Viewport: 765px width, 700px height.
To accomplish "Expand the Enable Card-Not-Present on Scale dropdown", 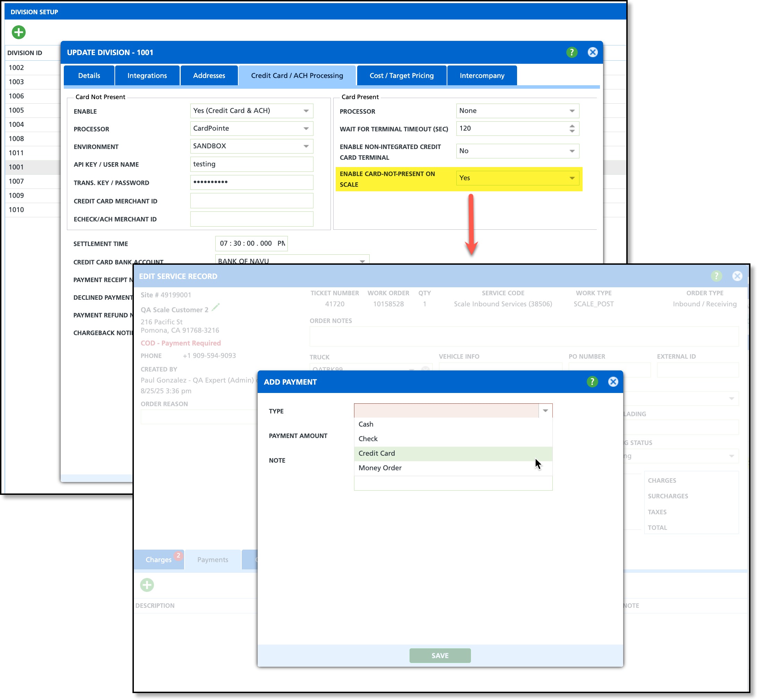I will [572, 178].
